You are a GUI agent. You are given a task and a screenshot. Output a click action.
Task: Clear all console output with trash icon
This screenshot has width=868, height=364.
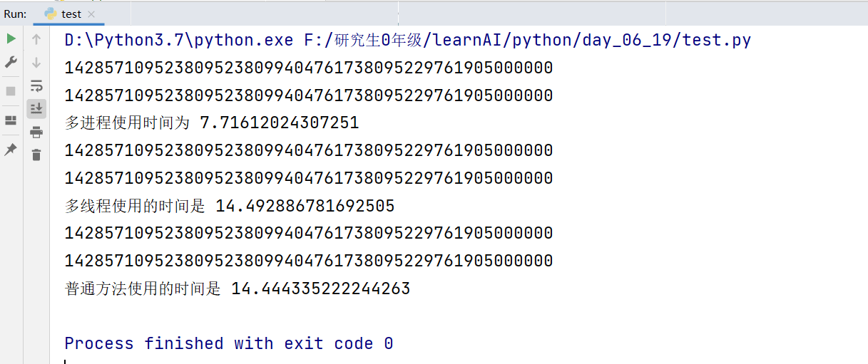tap(36, 154)
